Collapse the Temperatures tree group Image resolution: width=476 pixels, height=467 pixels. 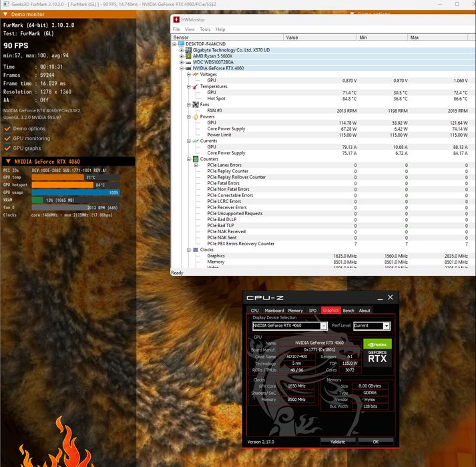pyautogui.click(x=188, y=87)
